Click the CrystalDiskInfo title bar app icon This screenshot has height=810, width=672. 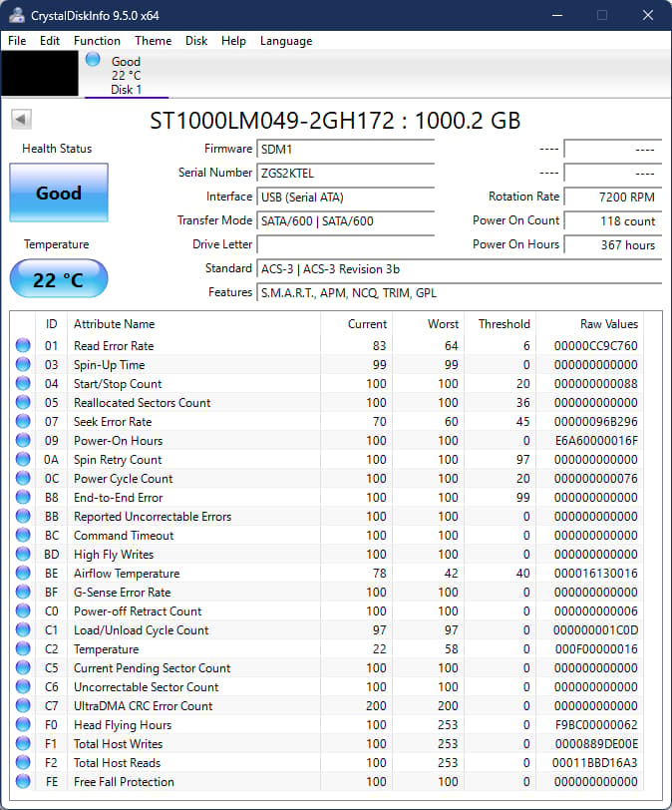click(x=17, y=15)
